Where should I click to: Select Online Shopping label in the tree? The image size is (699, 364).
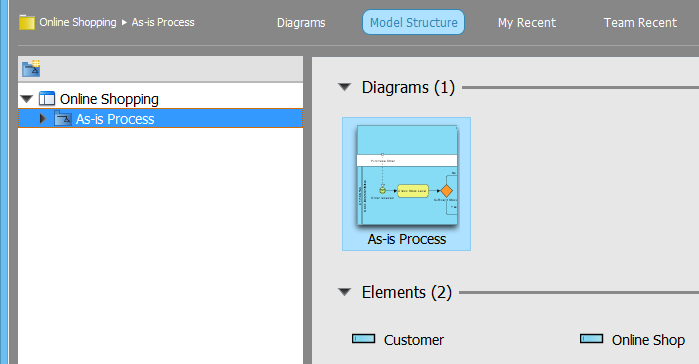pos(109,99)
